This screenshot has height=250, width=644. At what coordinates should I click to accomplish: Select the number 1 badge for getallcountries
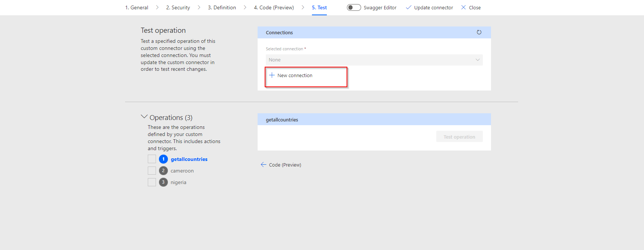[163, 159]
